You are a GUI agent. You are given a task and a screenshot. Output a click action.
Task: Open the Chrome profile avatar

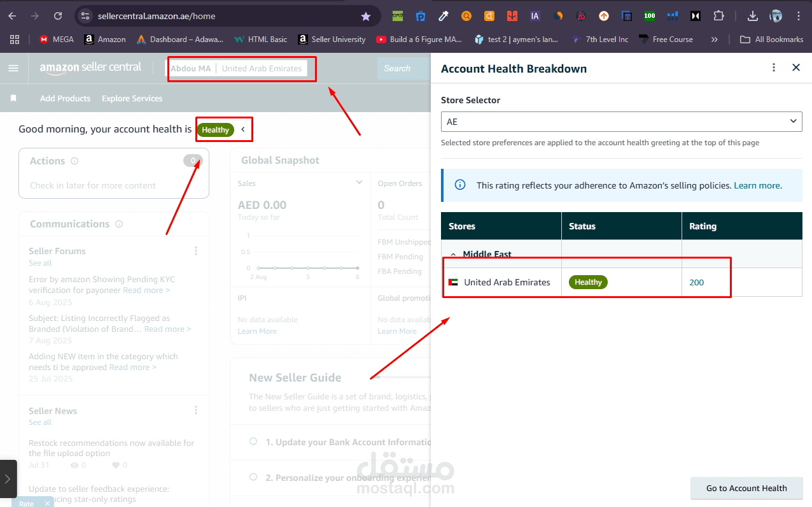(x=776, y=16)
